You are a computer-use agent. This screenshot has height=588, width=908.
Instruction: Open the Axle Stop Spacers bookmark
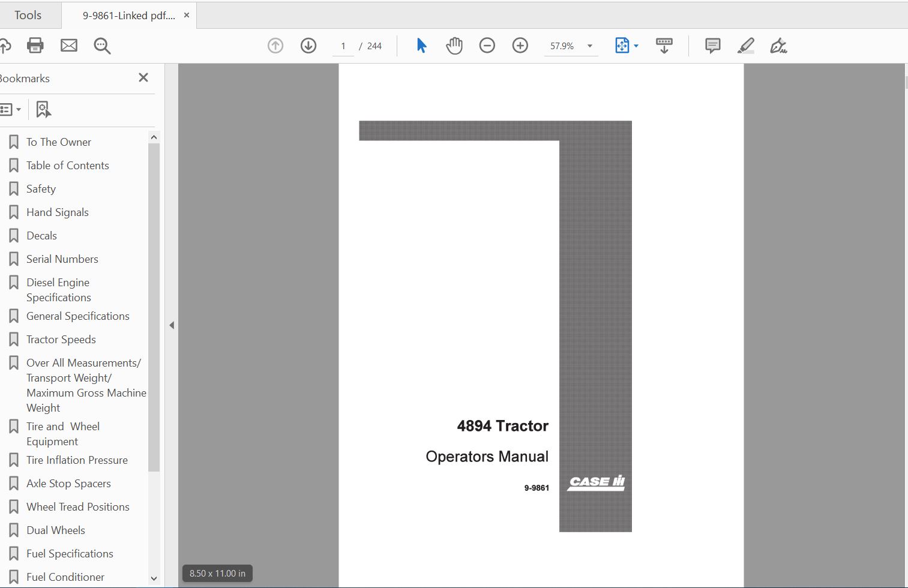pyautogui.click(x=68, y=484)
